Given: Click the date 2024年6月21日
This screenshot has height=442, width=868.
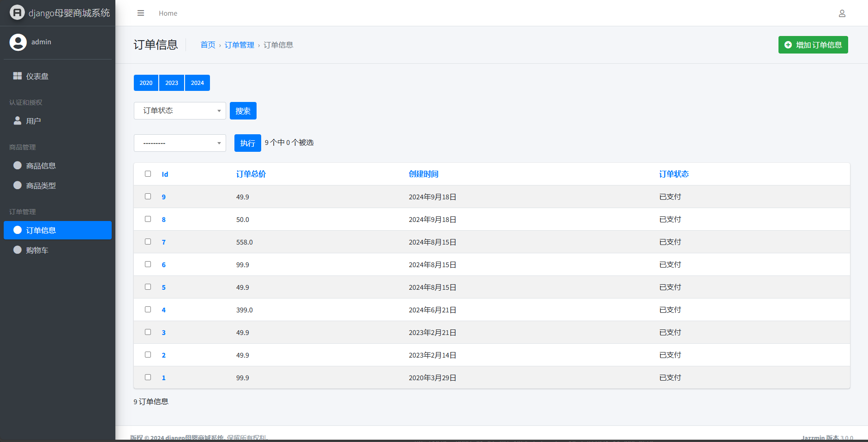Looking at the screenshot, I should tap(432, 310).
